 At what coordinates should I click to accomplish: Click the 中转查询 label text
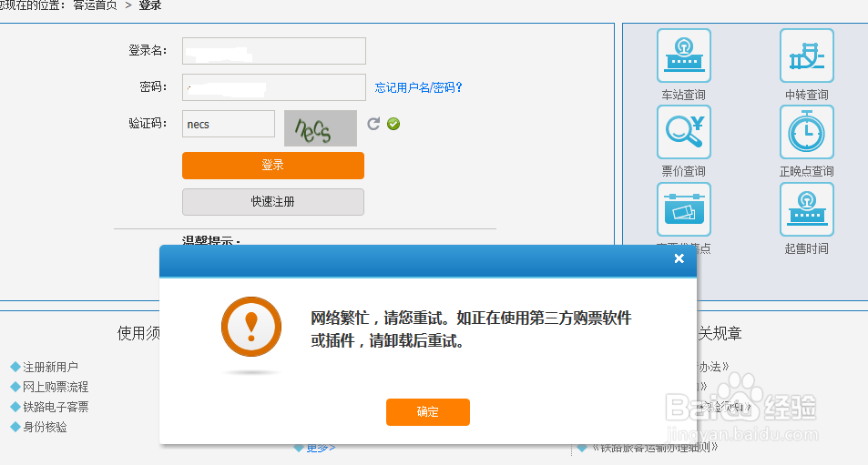click(x=807, y=95)
